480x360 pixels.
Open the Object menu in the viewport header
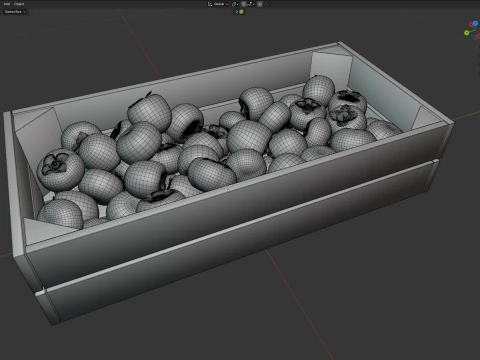(19, 4)
